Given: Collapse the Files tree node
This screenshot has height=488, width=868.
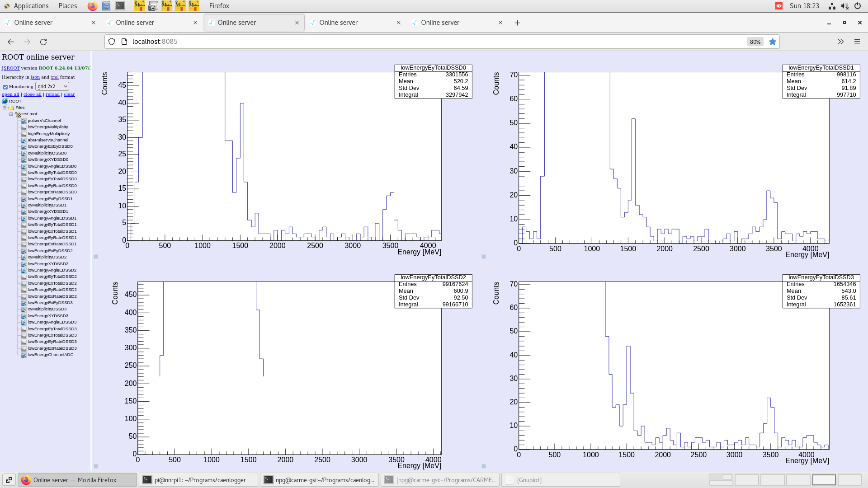Looking at the screenshot, I should [x=5, y=108].
